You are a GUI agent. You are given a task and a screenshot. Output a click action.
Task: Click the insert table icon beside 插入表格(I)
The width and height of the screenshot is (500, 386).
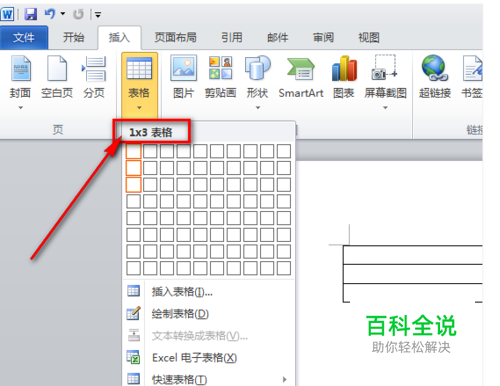point(133,291)
